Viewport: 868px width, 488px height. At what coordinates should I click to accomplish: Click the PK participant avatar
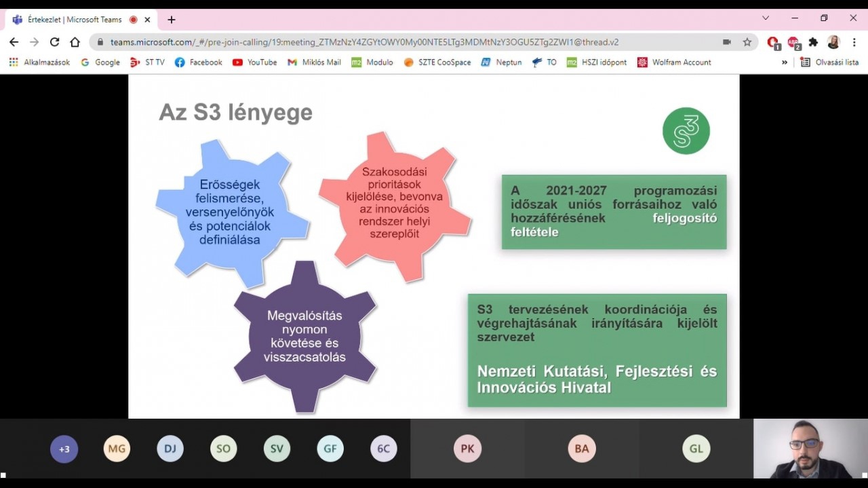(x=467, y=449)
